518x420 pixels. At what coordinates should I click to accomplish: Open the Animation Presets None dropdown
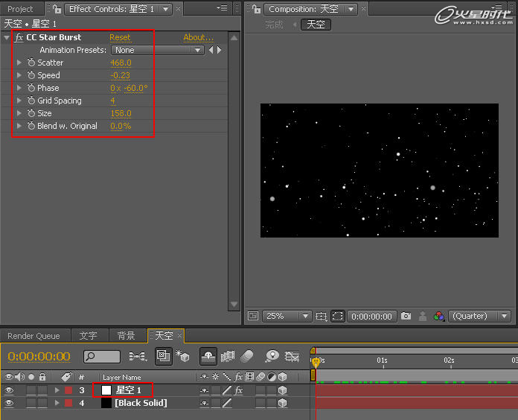point(158,50)
